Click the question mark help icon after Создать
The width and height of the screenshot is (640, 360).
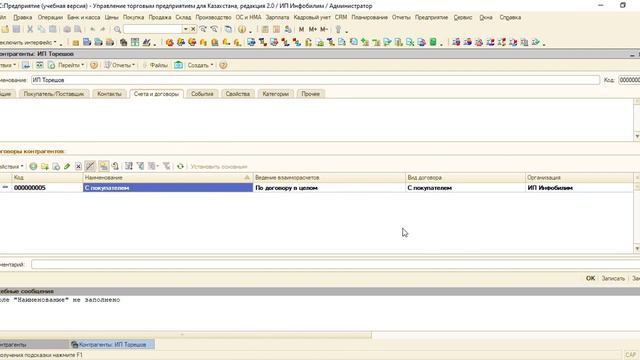pyautogui.click(x=223, y=65)
